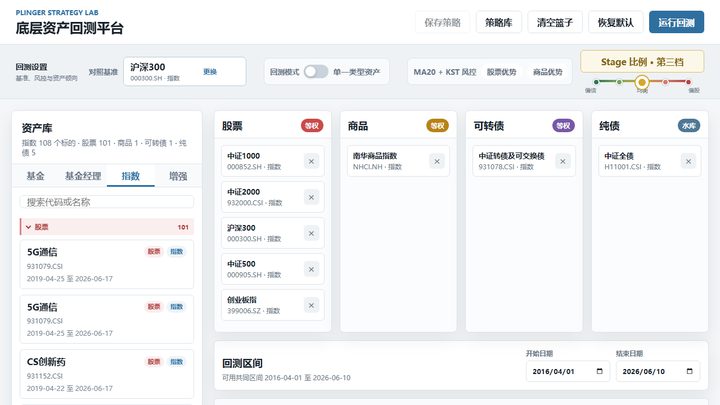
Task: Remove 中证全债 from the 纯债 column
Action: click(688, 161)
